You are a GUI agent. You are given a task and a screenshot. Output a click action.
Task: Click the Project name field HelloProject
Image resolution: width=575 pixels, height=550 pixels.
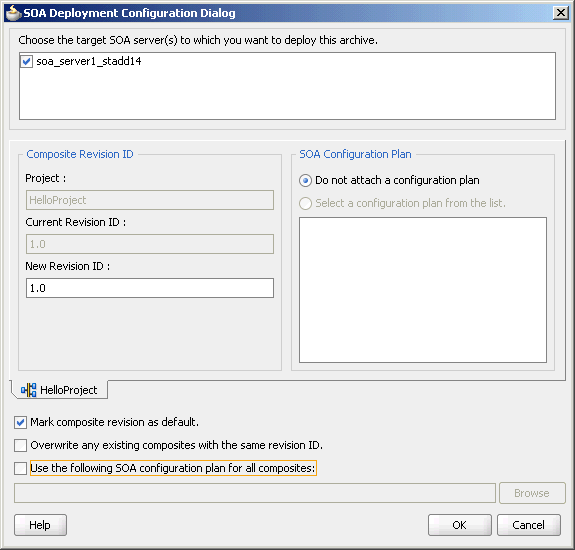pyautogui.click(x=150, y=200)
